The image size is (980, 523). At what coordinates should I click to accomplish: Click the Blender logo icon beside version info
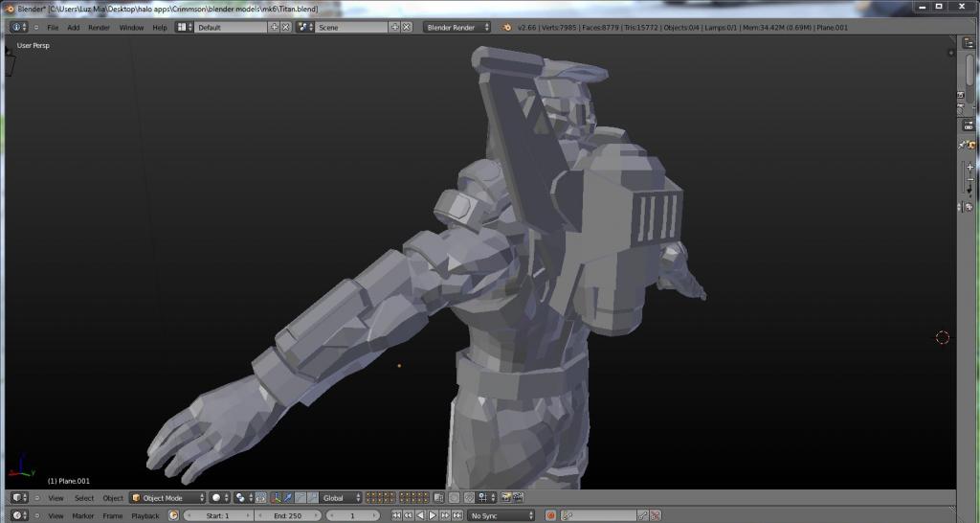click(x=507, y=28)
